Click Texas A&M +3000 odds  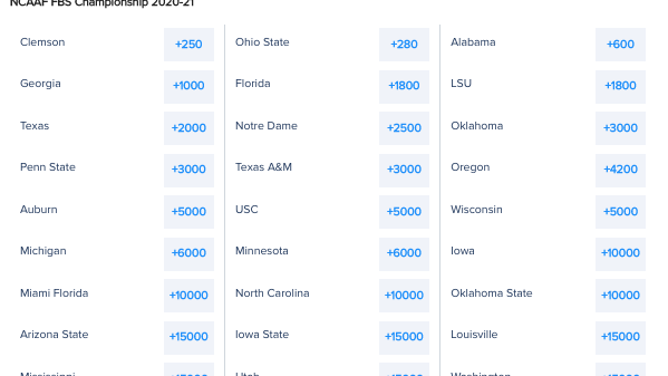(404, 169)
